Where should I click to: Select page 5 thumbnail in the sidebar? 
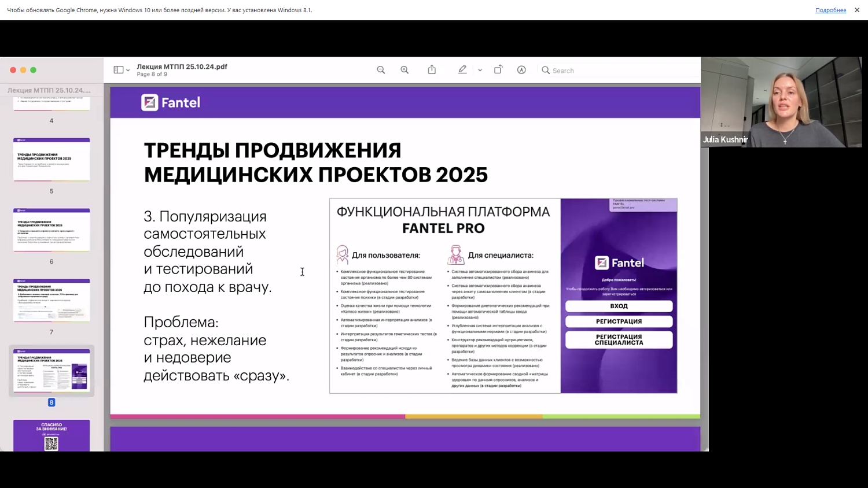(51, 159)
